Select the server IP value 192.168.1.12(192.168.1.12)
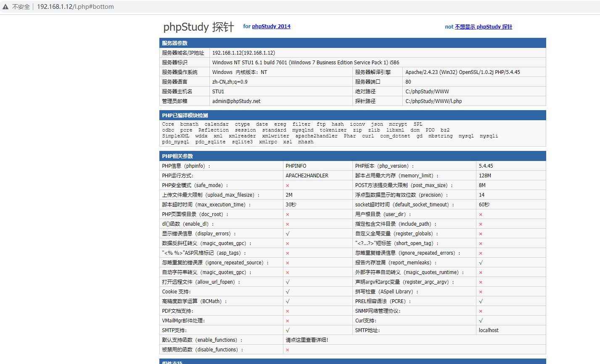The height and width of the screenshot is (364, 600). [x=243, y=53]
